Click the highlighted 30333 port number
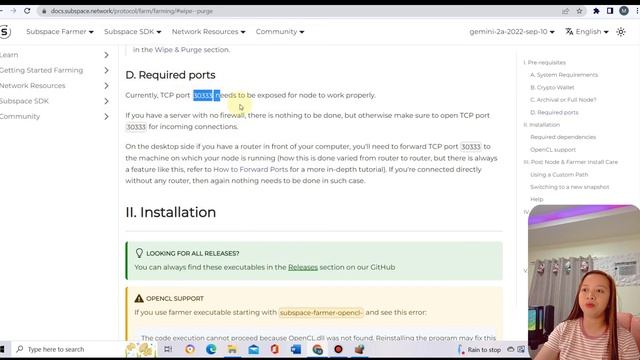The image size is (640, 360). coord(203,96)
